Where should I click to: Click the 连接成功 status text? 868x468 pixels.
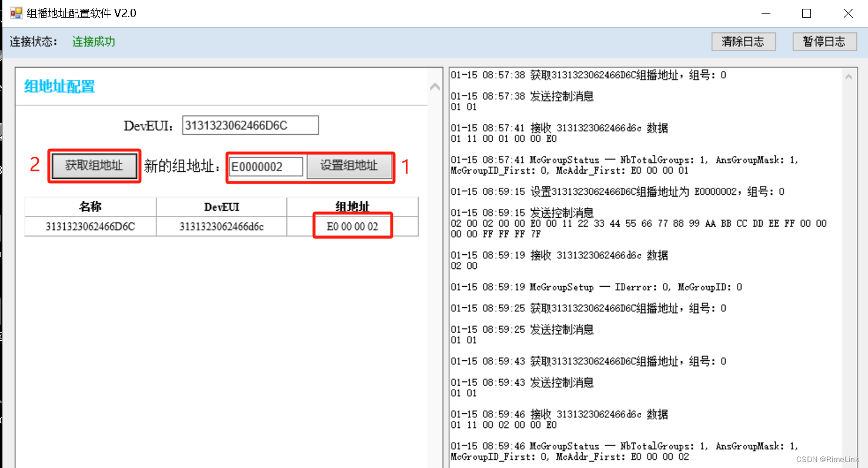coord(94,42)
